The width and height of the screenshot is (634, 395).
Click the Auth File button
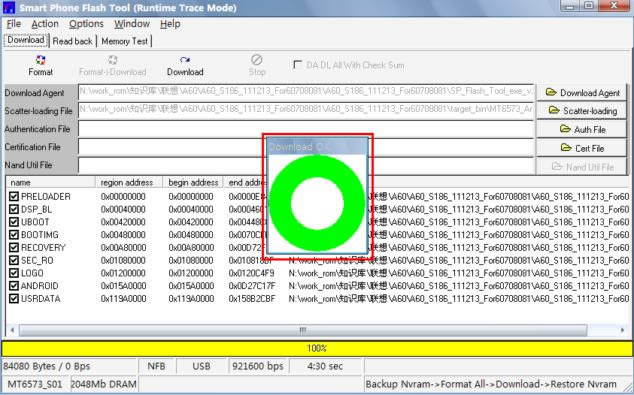(x=582, y=129)
